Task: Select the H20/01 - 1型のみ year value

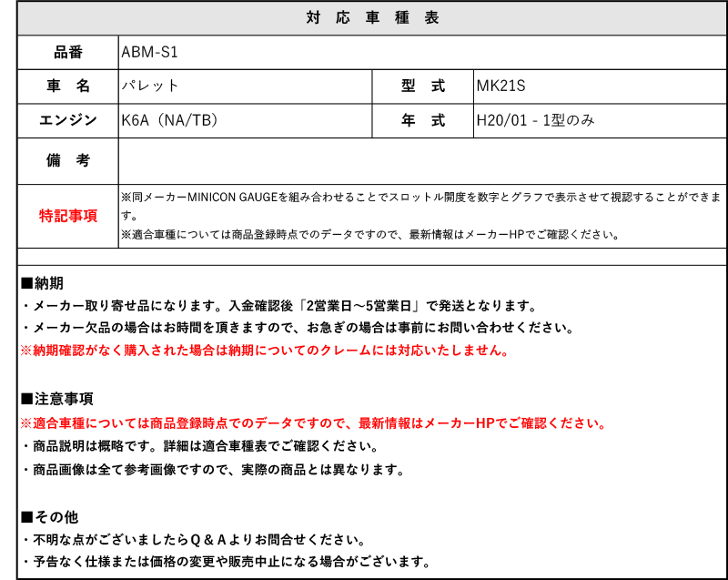Action: [536, 120]
